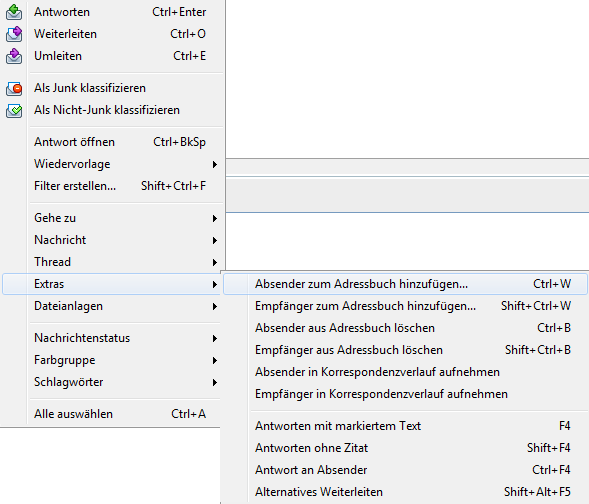Click the Als Nicht-Junk klassifizieren checkmark icon
Viewport: 589px width, 504px height.
[x=14, y=110]
